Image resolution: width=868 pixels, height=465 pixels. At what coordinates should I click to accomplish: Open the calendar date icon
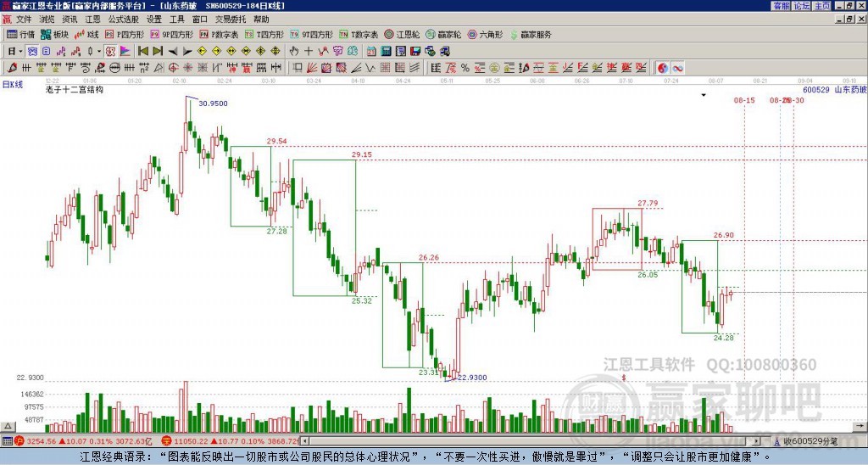[x=371, y=51]
